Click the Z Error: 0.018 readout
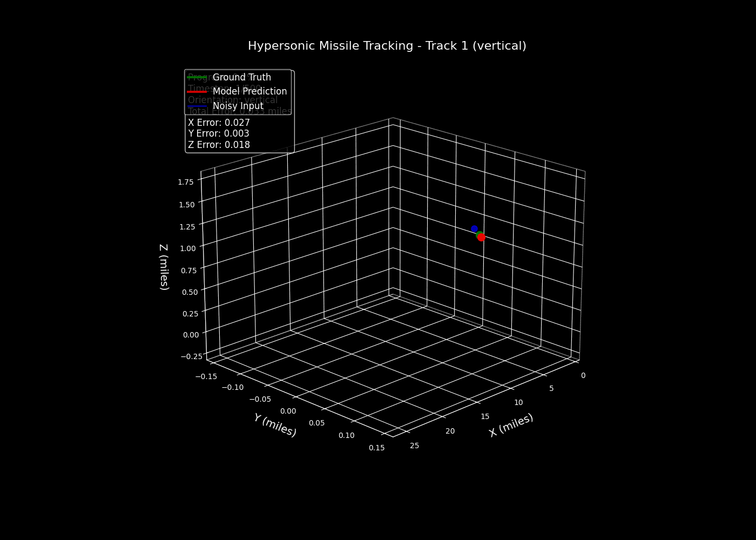Viewport: 756px width, 540px height. click(219, 145)
